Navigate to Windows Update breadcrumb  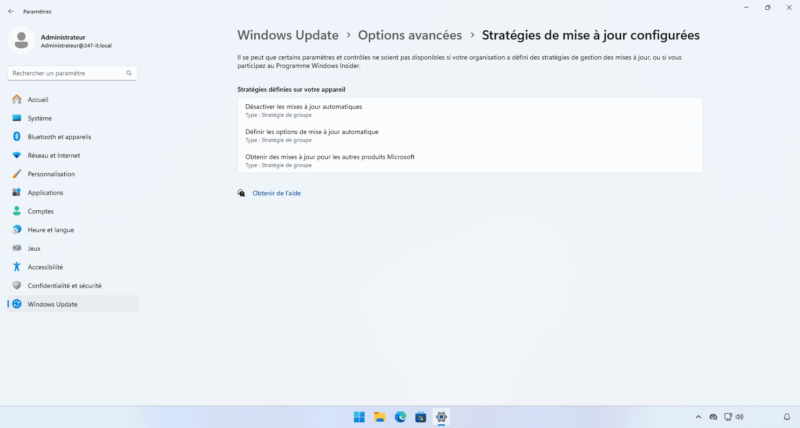click(x=288, y=35)
